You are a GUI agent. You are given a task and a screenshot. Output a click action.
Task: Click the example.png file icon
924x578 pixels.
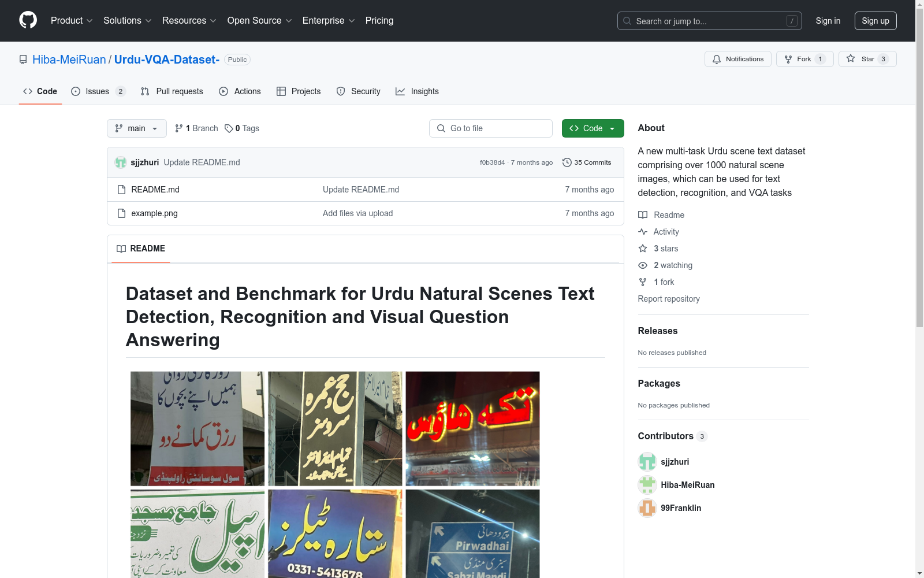pyautogui.click(x=121, y=213)
